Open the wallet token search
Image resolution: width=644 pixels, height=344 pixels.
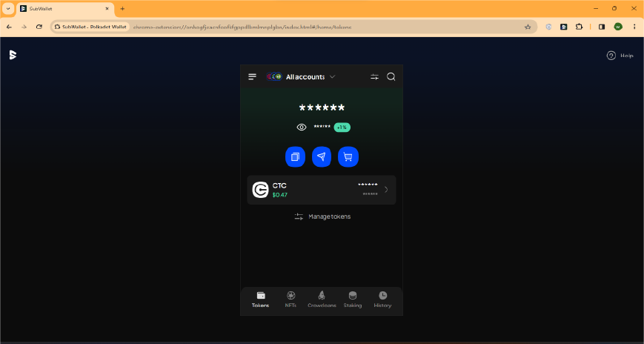(x=391, y=77)
